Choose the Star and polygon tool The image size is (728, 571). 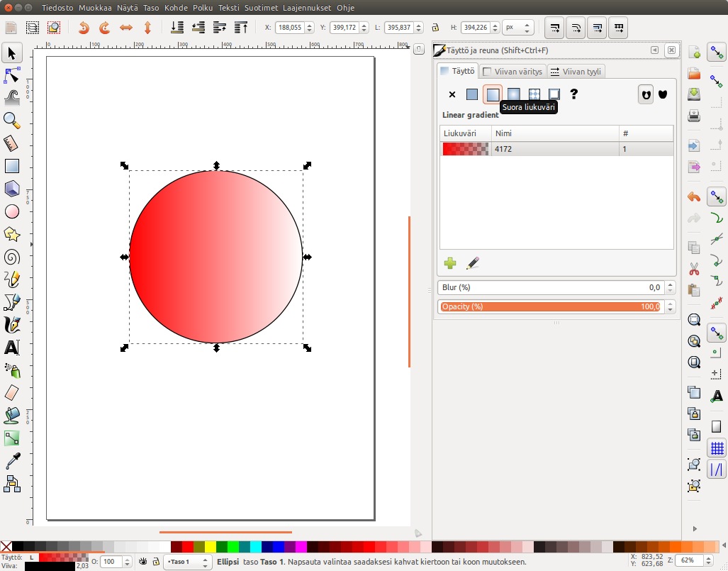pos(12,233)
